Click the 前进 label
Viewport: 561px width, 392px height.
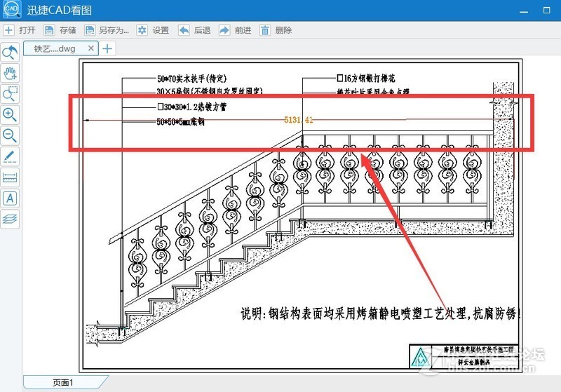(x=243, y=30)
